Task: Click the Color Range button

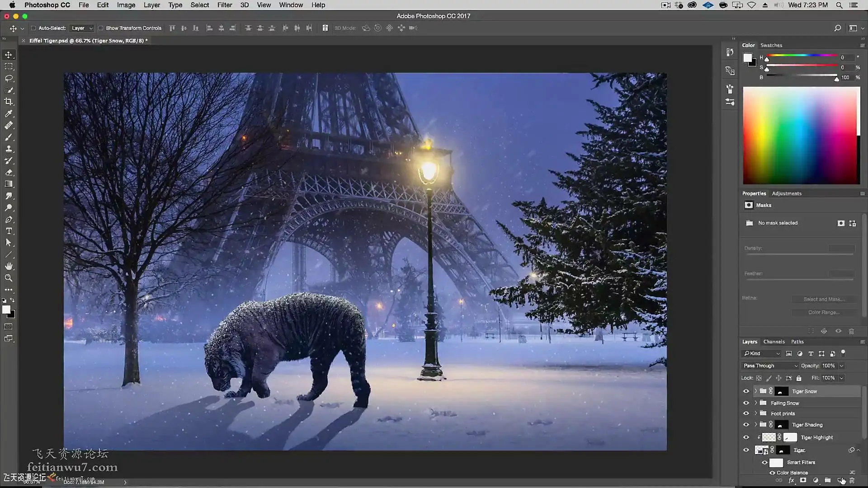Action: pyautogui.click(x=824, y=312)
